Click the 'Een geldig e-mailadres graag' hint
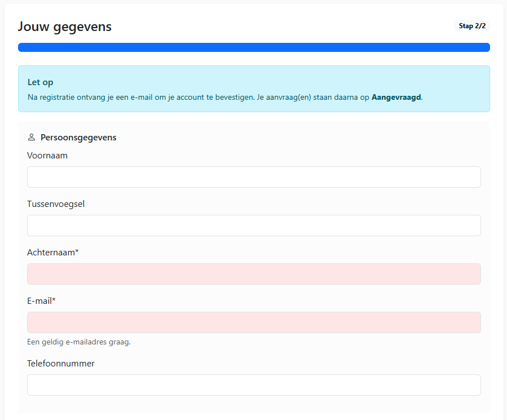Image resolution: width=507 pixels, height=420 pixels. coord(79,342)
